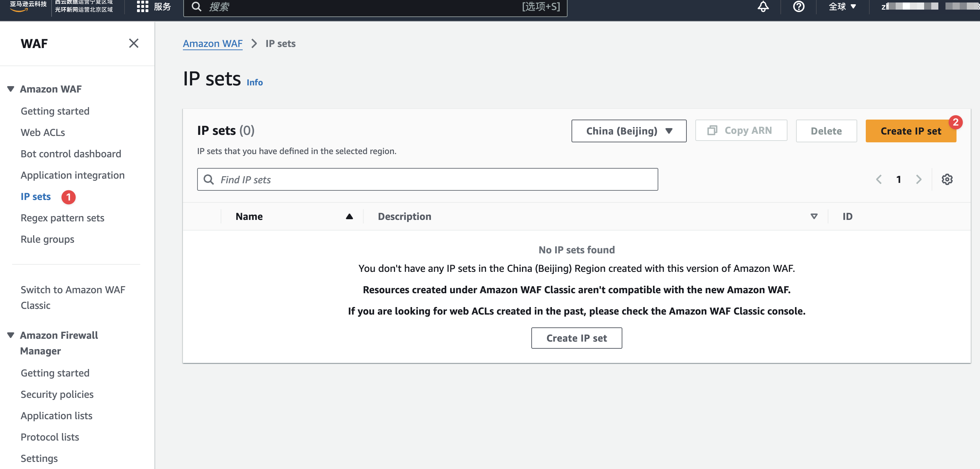Open table preferences gear icon
Viewport: 980px width, 469px height.
[x=947, y=179]
